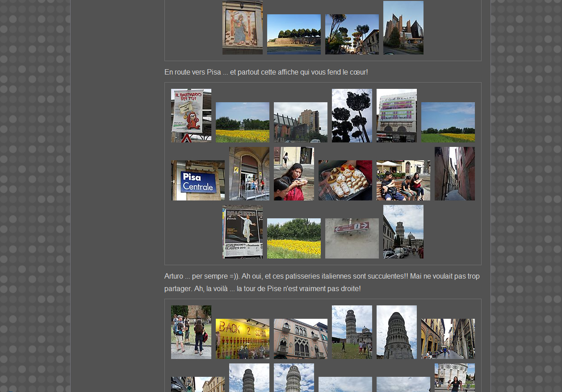Screen dimensions: 562x392
Task: Open the narrow alley with red walls thumbnail
Action: click(454, 174)
